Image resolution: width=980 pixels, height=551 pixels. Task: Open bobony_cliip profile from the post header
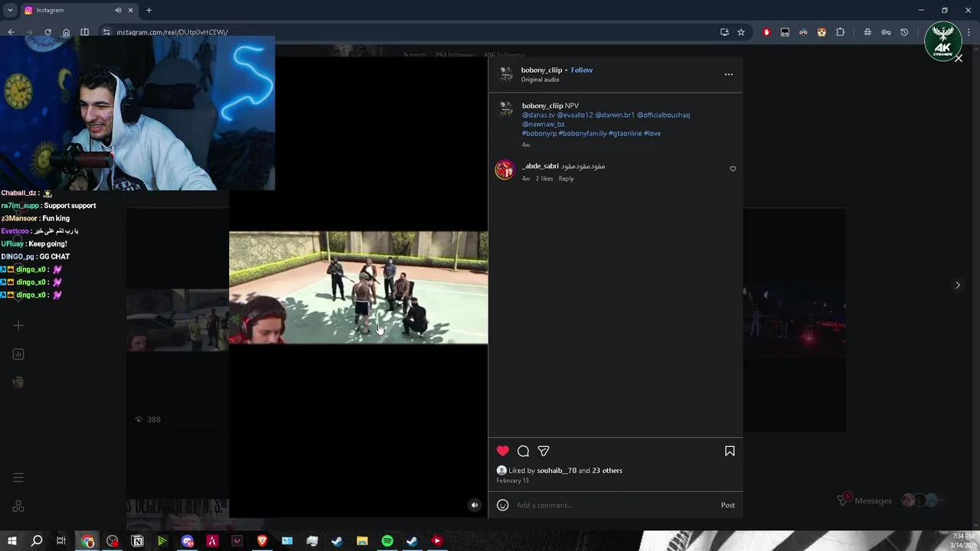(541, 70)
